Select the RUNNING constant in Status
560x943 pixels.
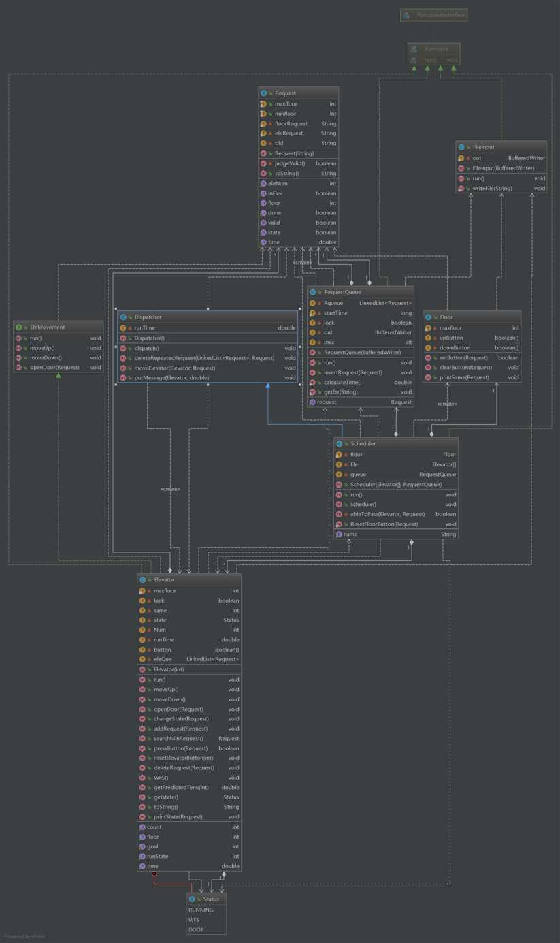(x=206, y=910)
